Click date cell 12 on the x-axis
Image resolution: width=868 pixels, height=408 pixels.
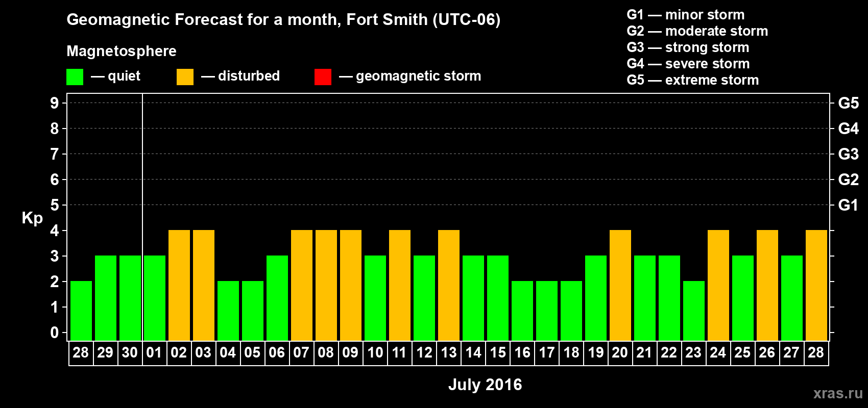pos(424,353)
